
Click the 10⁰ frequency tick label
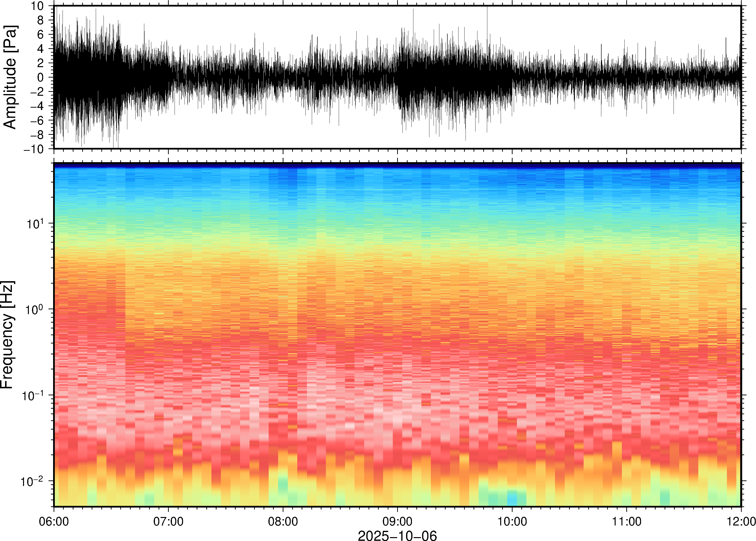pyautogui.click(x=35, y=309)
